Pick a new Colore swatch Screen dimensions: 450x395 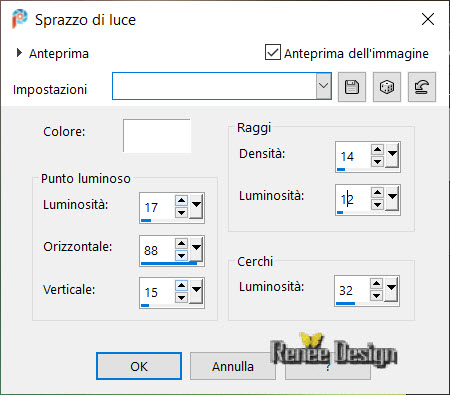[157, 136]
